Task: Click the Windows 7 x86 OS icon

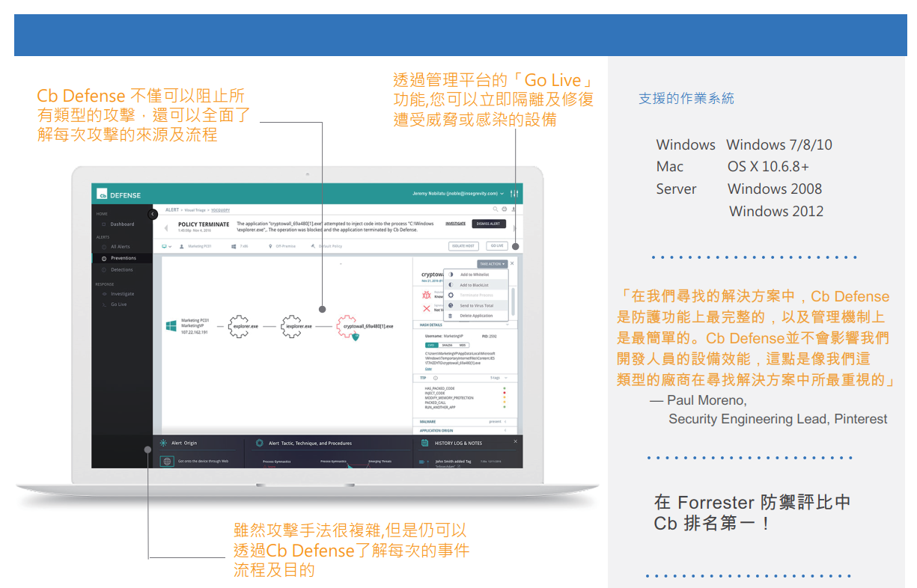Action: click(234, 246)
